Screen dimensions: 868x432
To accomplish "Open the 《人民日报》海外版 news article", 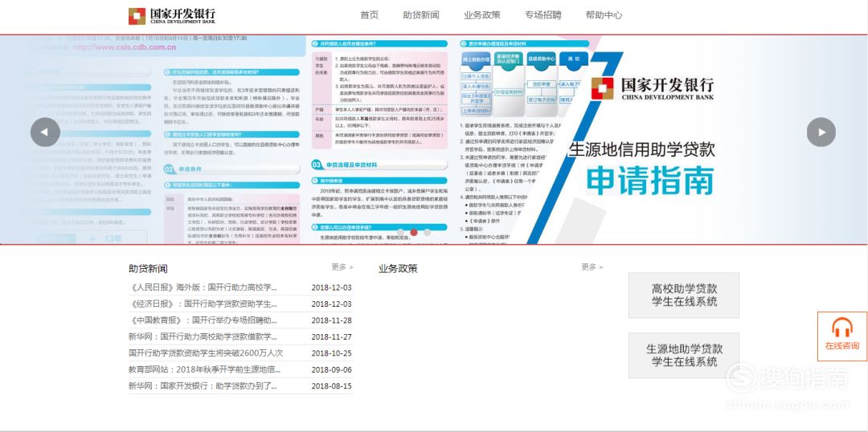I will 203,287.
